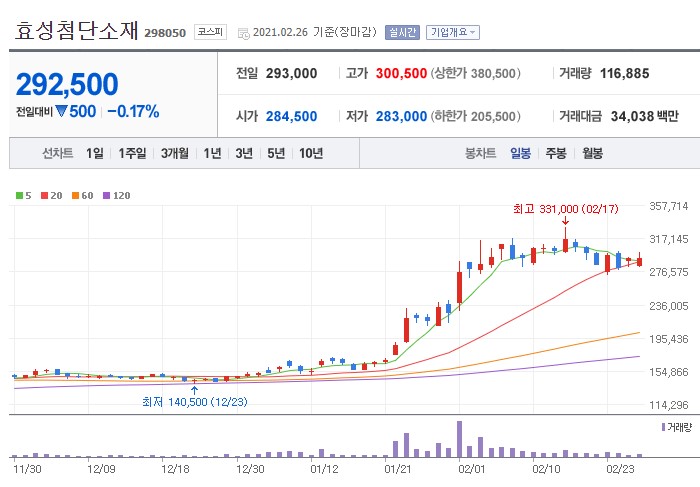Click the 봉차트 label
Image resolution: width=700 pixels, height=487 pixels.
[480, 154]
